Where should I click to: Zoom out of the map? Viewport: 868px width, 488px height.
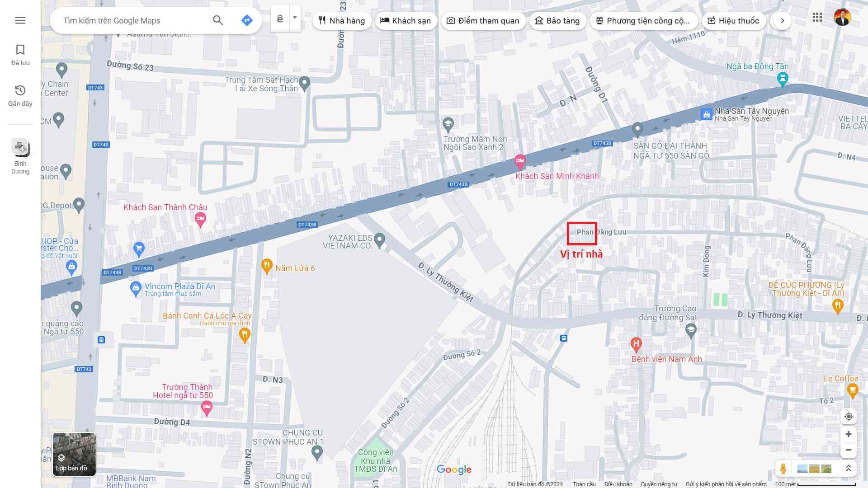click(x=849, y=450)
